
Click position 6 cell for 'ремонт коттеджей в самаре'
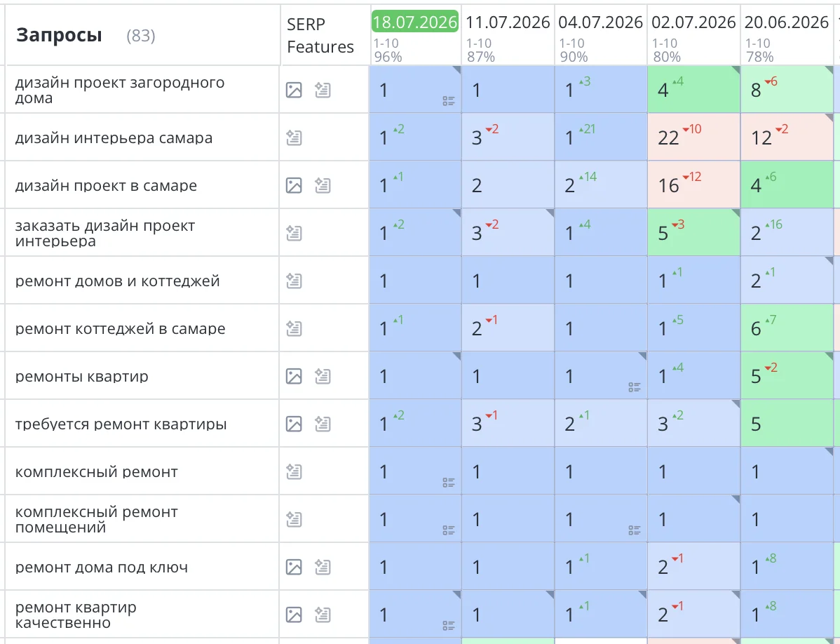(787, 328)
